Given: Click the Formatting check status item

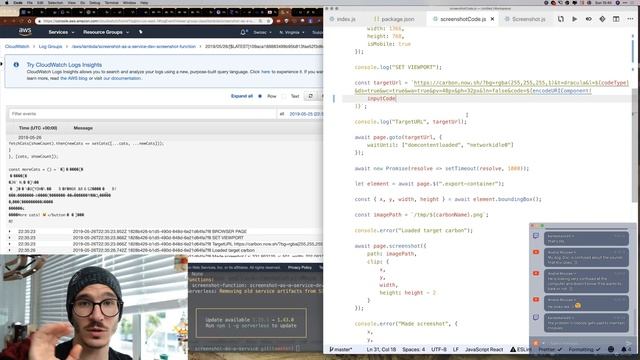Looking at the screenshot, I should [x=584, y=349].
